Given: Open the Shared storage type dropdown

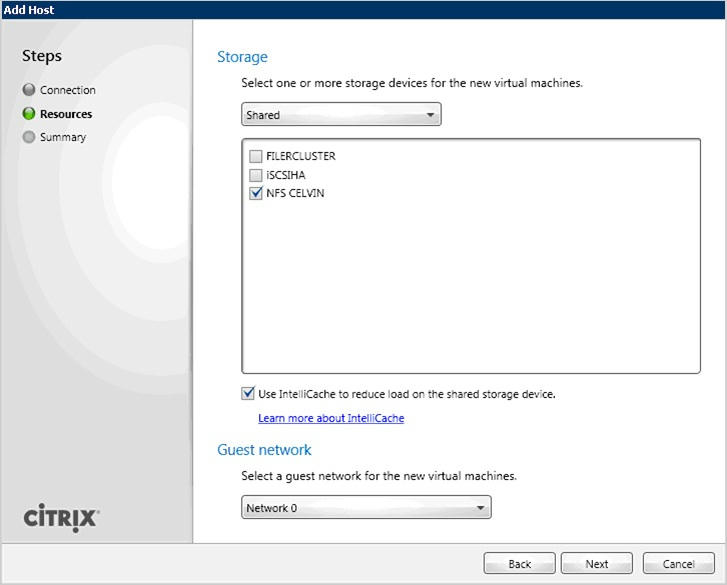Looking at the screenshot, I should (x=341, y=114).
